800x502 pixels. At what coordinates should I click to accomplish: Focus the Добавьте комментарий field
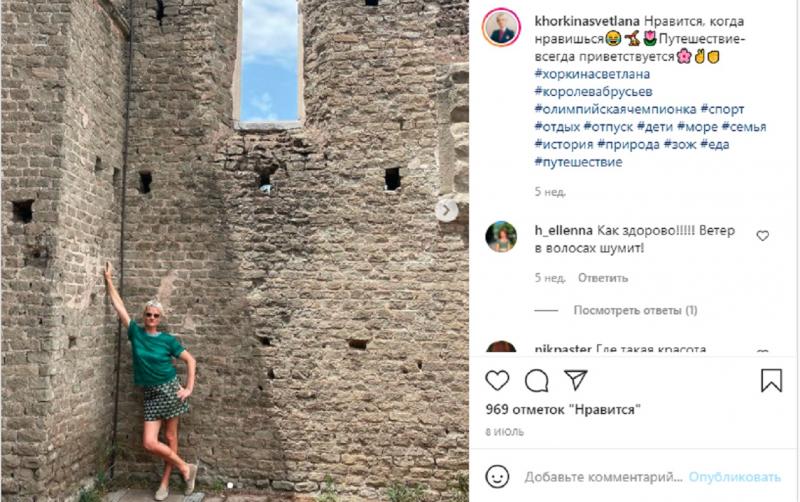(x=604, y=477)
